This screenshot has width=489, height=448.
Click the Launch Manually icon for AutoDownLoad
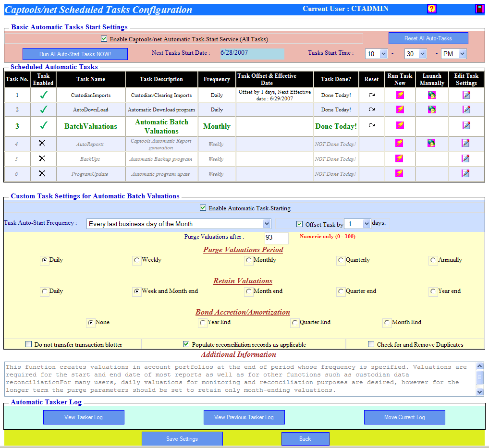pos(430,109)
